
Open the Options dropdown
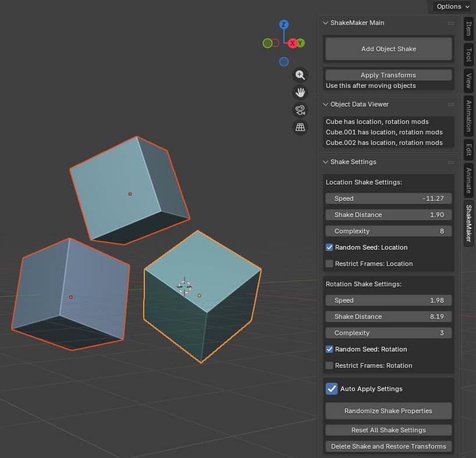453,6
